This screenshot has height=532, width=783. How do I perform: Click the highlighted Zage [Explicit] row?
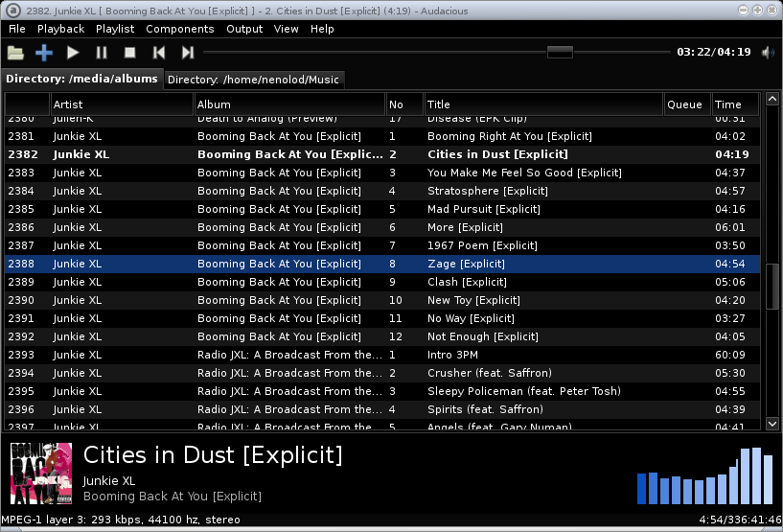(382, 264)
